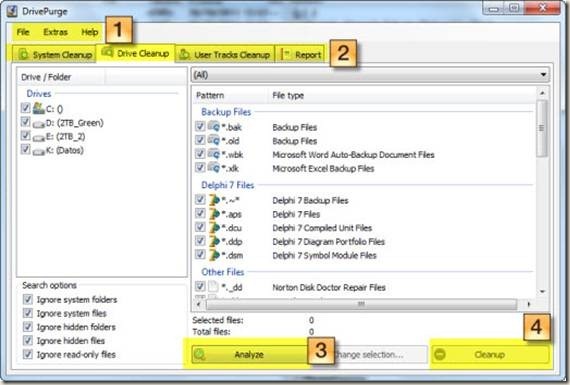The height and width of the screenshot is (385, 570).
Task: Click the blank file icon for *._dd
Action: point(213,286)
